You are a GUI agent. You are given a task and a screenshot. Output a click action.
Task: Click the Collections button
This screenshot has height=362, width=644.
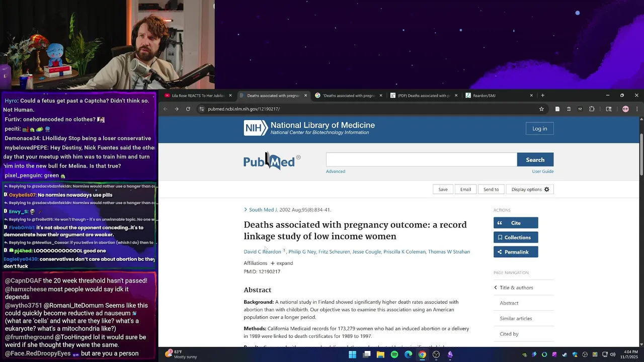click(x=516, y=237)
